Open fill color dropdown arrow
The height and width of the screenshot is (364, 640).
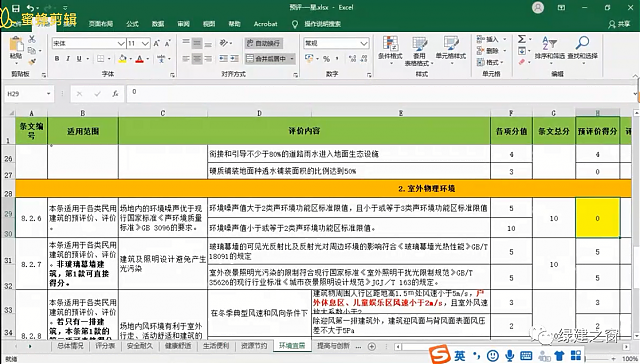click(130, 59)
